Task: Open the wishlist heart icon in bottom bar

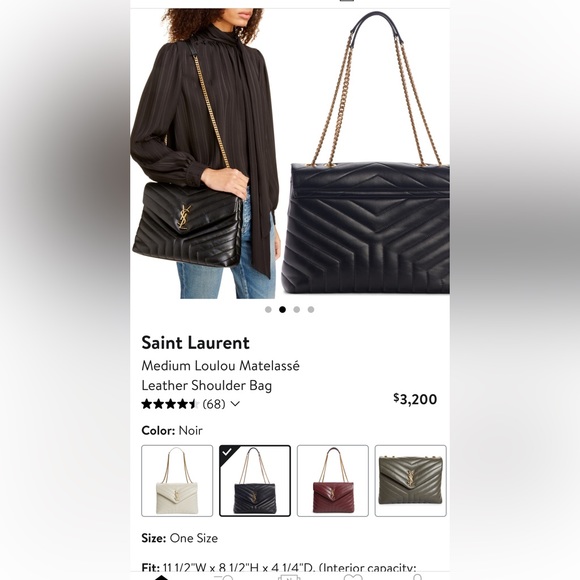Action: tap(353, 577)
